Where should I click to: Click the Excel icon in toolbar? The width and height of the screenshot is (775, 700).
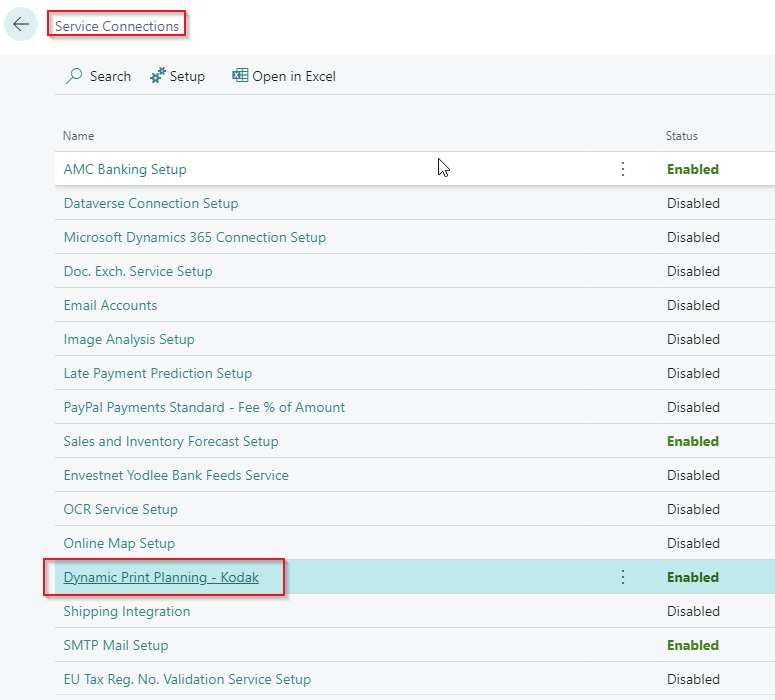tap(240, 76)
